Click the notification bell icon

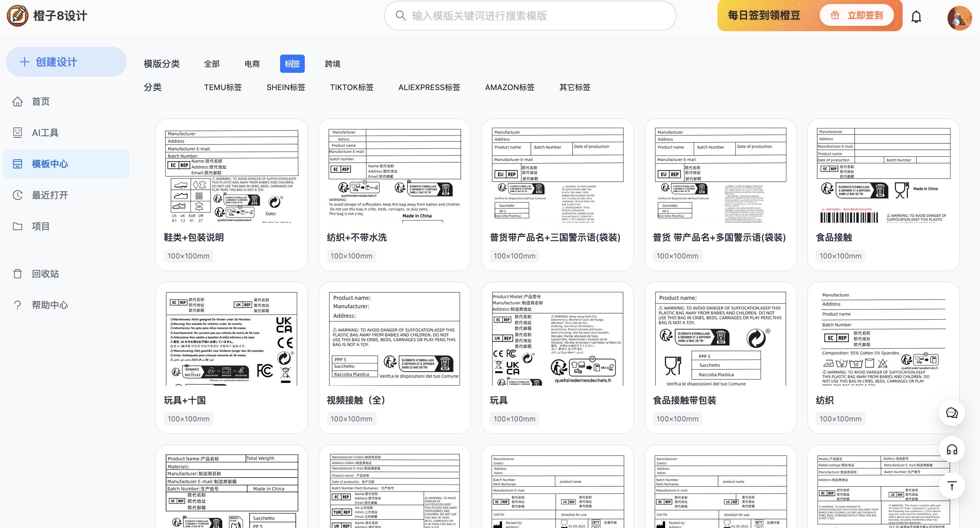pos(916,16)
